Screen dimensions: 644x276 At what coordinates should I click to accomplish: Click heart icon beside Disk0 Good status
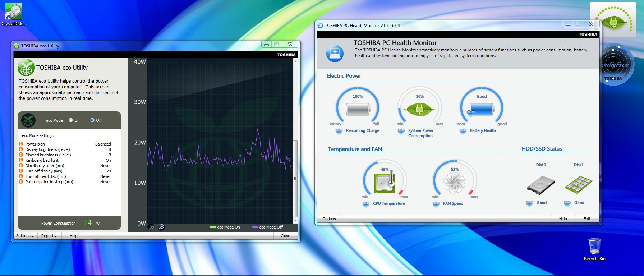(529, 203)
